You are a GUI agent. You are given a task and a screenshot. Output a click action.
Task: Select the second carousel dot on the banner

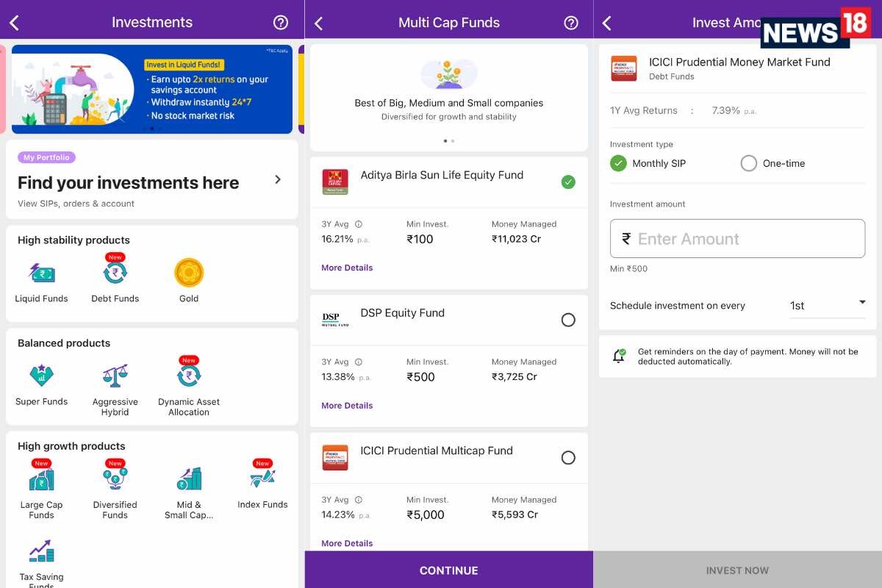pyautogui.click(x=152, y=128)
